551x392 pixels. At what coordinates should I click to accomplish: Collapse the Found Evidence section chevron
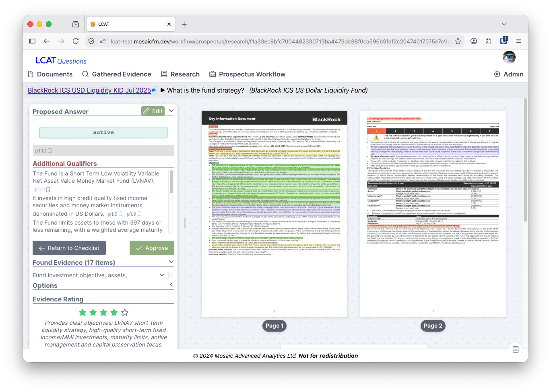coord(171,262)
